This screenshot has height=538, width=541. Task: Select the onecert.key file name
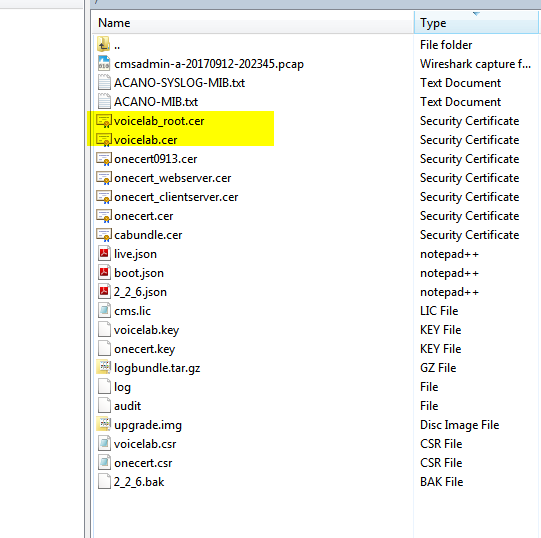point(145,349)
